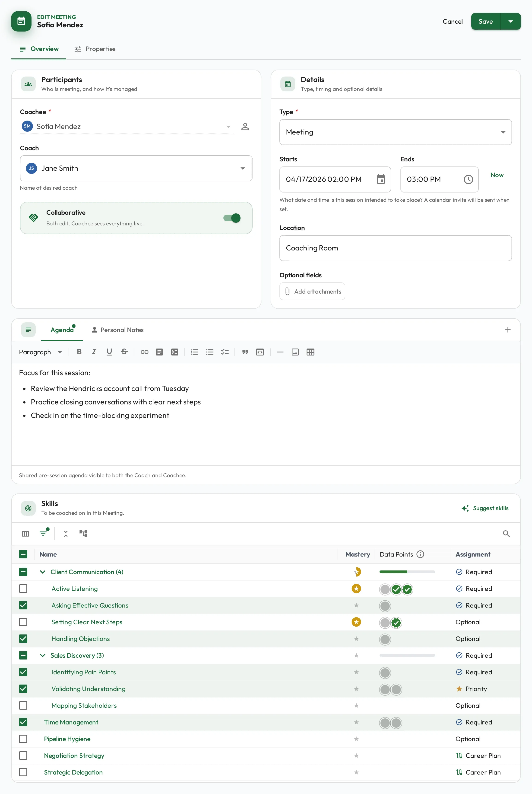
Task: Click the Save button
Action: tap(485, 21)
